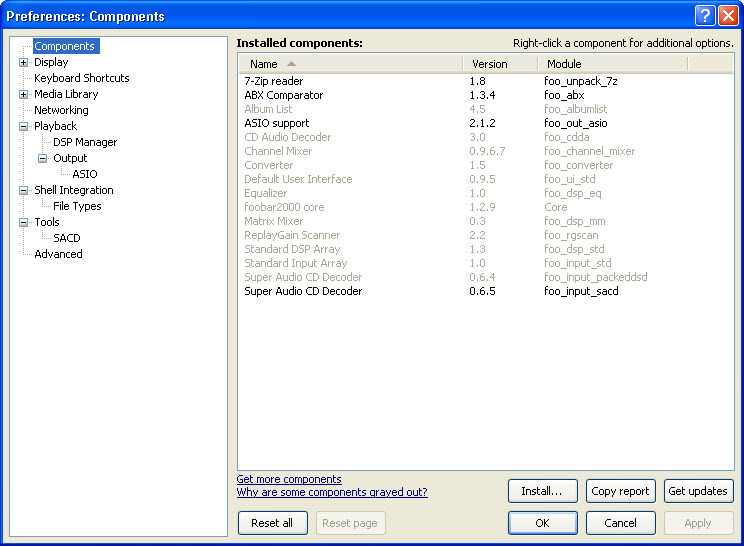Open the Get more components link

click(x=289, y=479)
